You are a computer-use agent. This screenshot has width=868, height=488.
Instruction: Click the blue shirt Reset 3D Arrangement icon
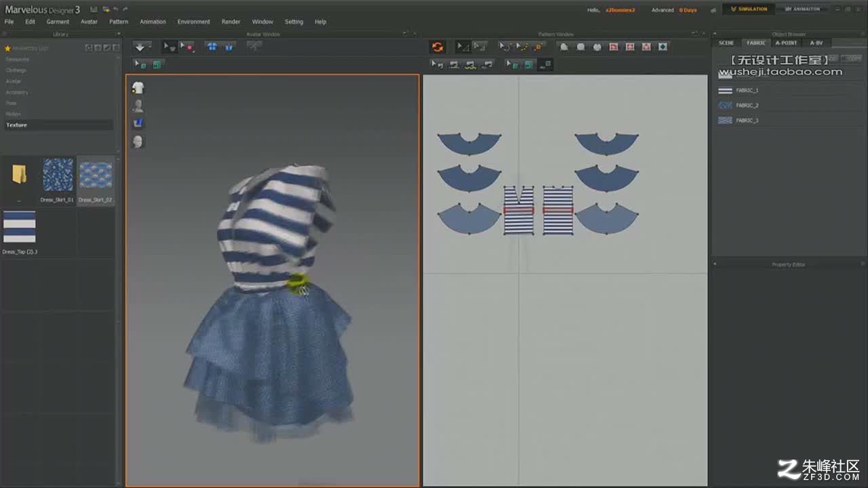pyautogui.click(x=212, y=47)
